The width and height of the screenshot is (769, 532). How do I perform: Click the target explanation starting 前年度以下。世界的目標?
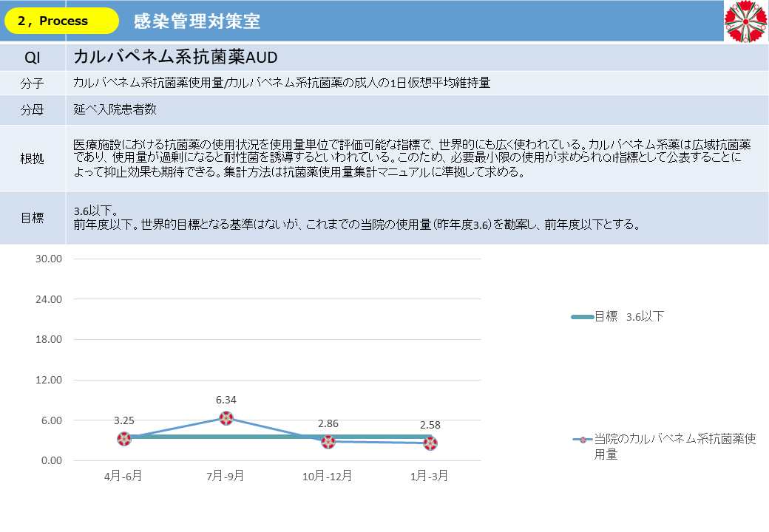click(358, 225)
